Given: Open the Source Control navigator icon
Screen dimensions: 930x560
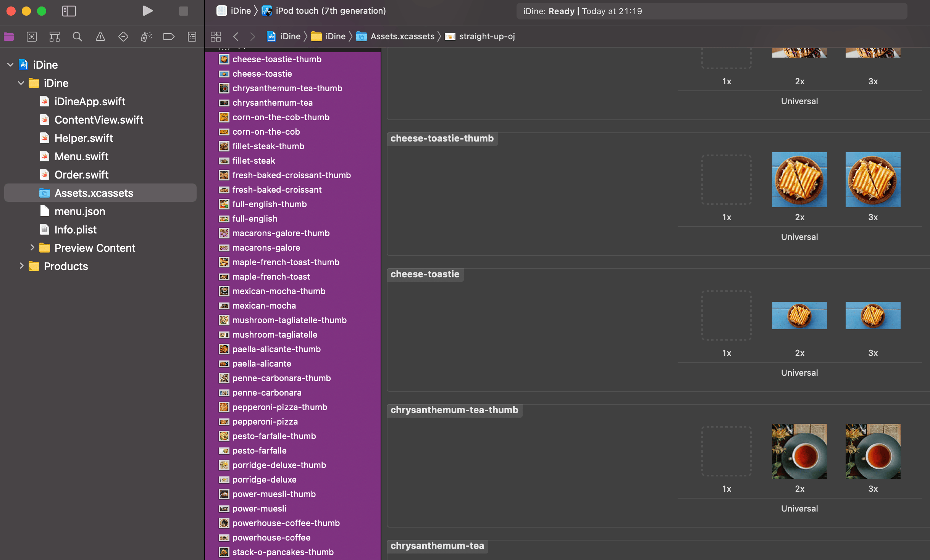Looking at the screenshot, I should (x=32, y=37).
